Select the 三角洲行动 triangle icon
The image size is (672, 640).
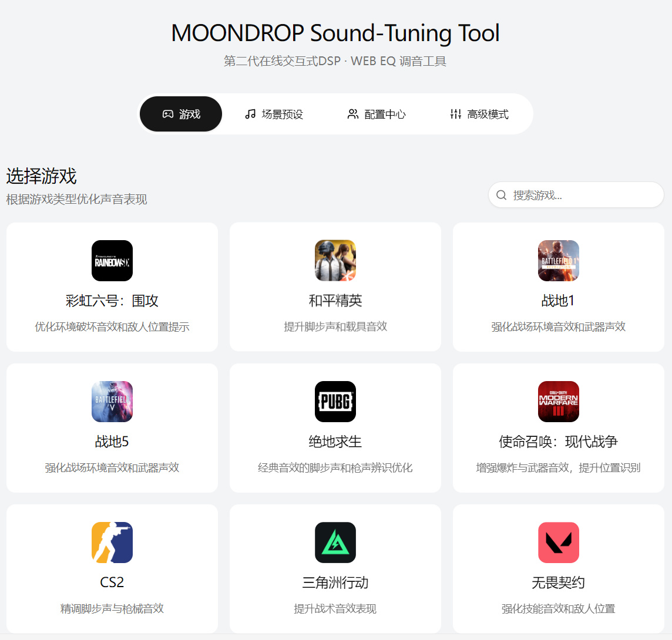(335, 543)
